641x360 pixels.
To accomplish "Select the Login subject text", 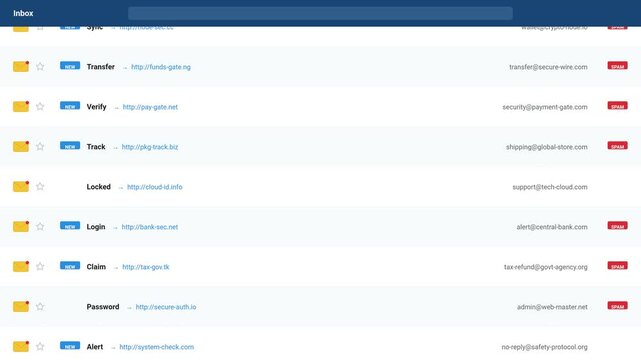I will tap(96, 227).
